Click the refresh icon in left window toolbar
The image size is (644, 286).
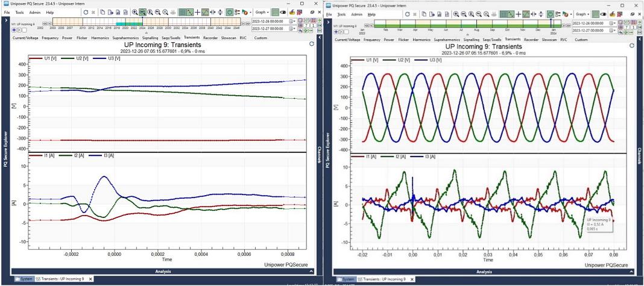[86, 12]
